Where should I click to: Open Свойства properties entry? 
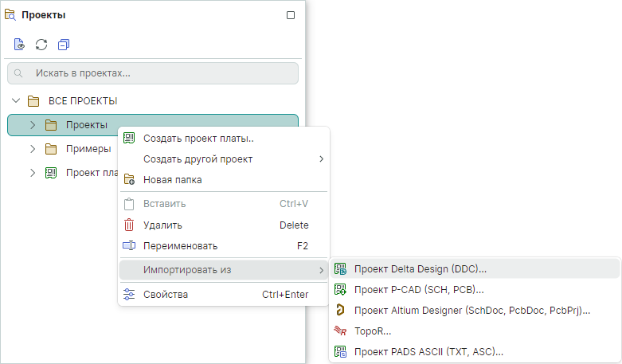[166, 295]
